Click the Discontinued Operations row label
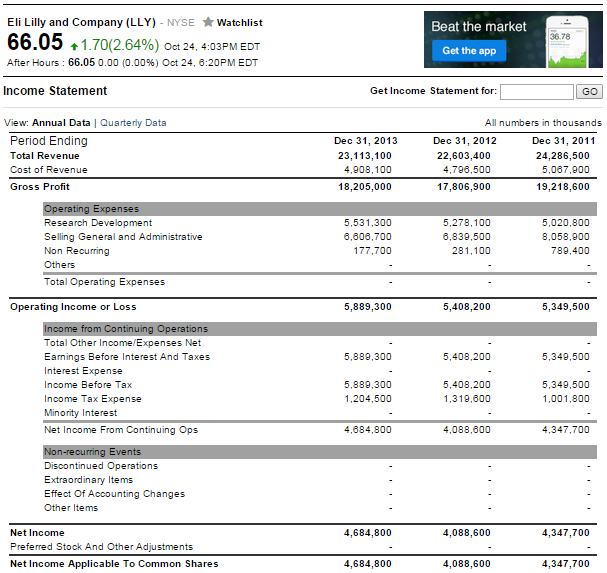Screen dimensions: 607x573 [101, 466]
